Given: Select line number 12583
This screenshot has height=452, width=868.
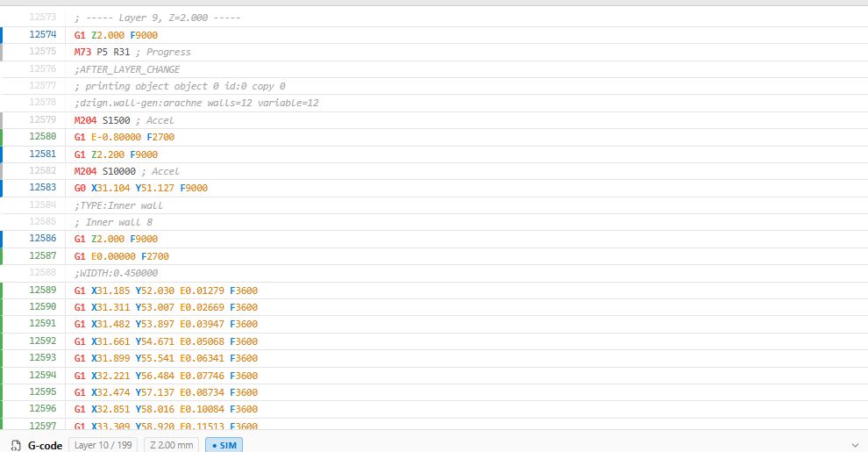Looking at the screenshot, I should pyautogui.click(x=43, y=187).
